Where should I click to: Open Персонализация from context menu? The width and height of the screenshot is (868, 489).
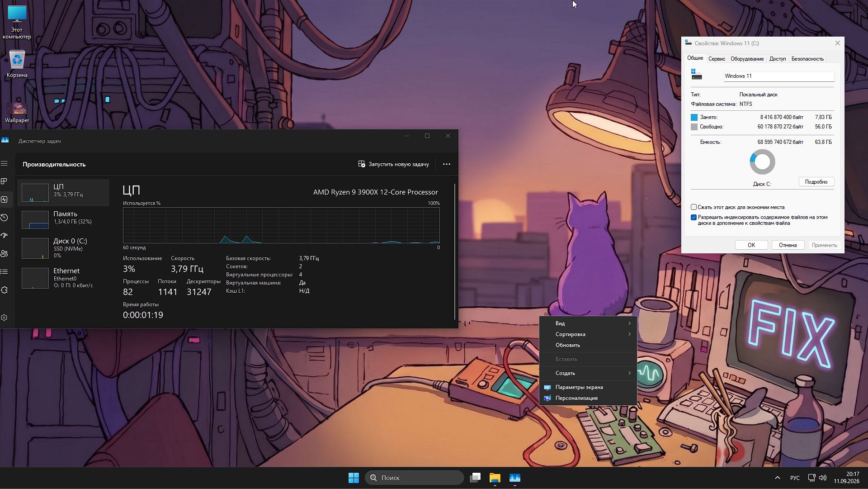[x=588, y=398]
